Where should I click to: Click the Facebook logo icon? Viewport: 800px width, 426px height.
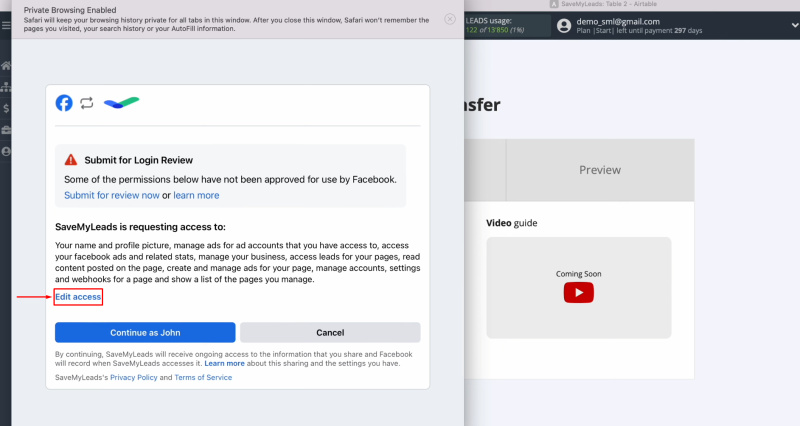click(64, 103)
